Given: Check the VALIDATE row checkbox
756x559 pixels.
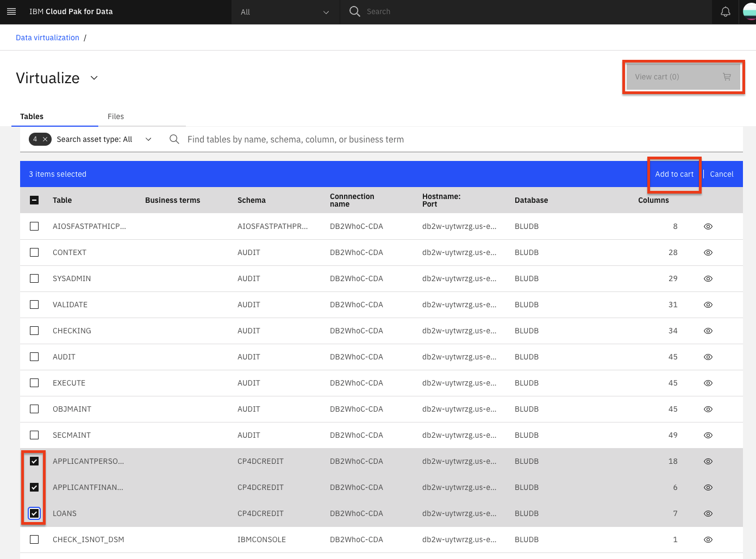Looking at the screenshot, I should click(34, 305).
